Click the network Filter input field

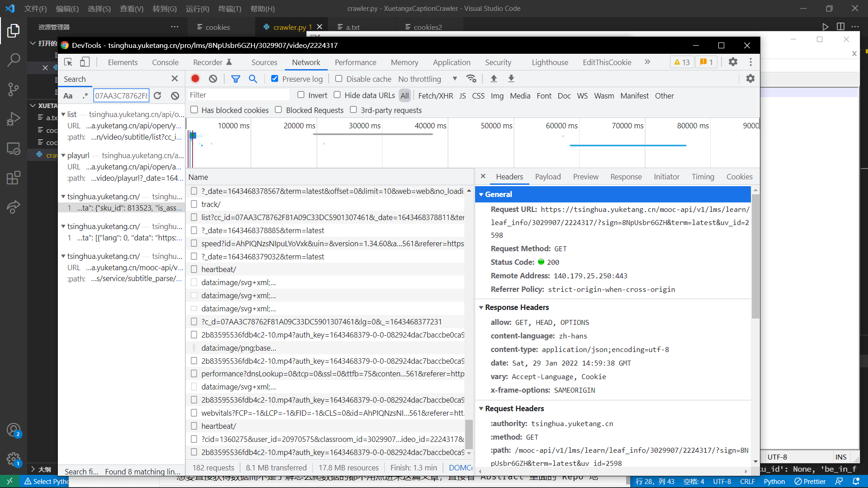(238, 95)
